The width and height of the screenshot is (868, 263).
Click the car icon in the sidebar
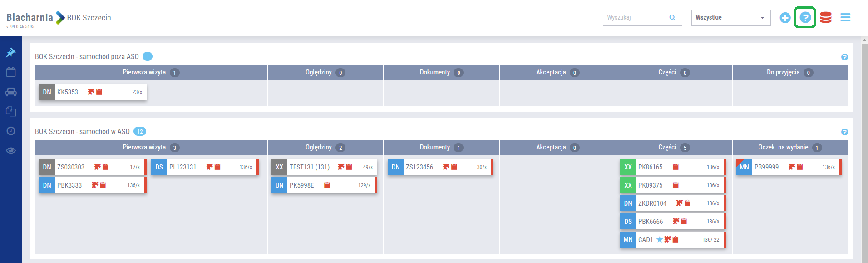pyautogui.click(x=11, y=92)
